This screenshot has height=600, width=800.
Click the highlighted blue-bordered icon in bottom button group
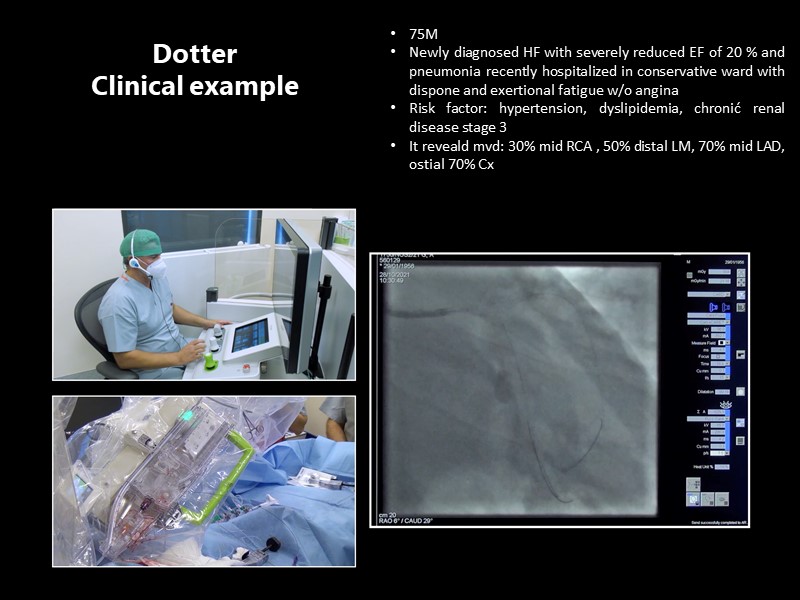coord(694,497)
